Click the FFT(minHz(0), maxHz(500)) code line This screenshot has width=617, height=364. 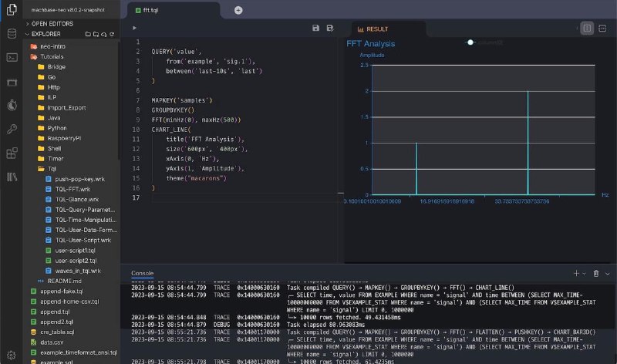196,120
